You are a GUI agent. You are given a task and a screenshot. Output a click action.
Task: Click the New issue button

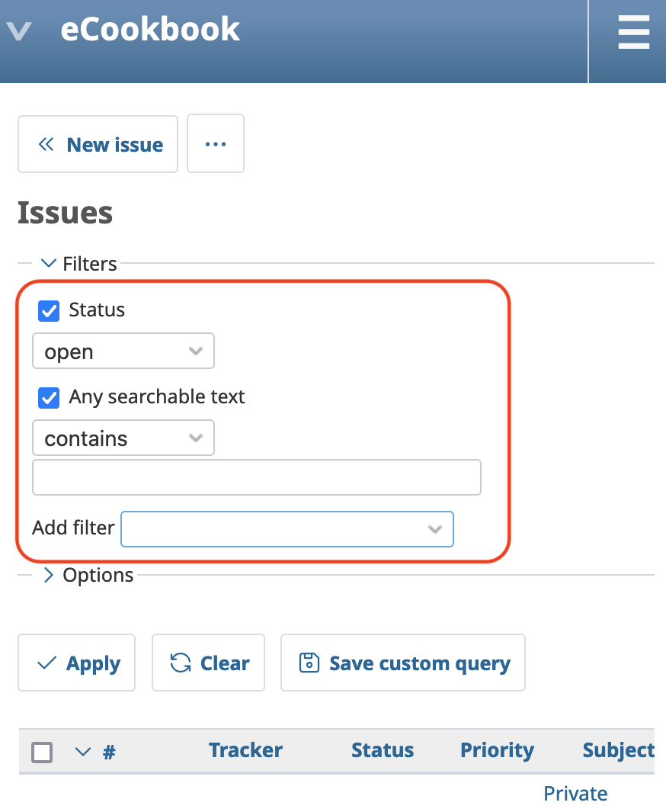tap(98, 144)
